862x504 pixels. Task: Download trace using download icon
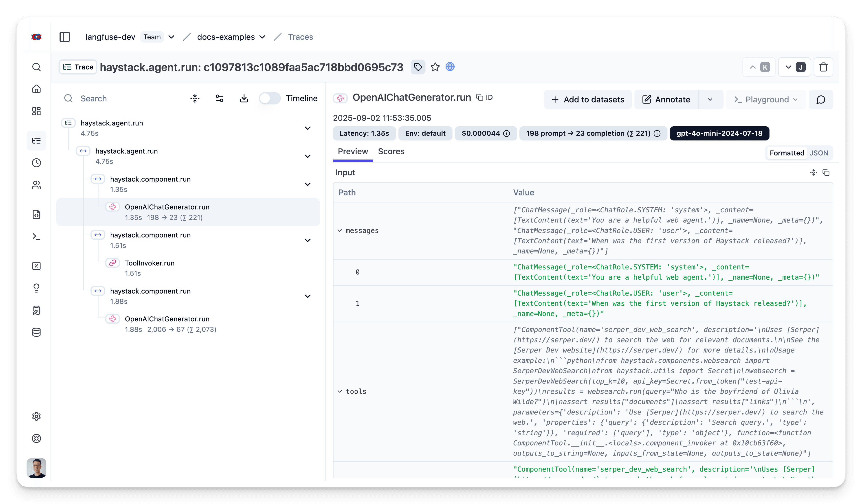pos(244,99)
